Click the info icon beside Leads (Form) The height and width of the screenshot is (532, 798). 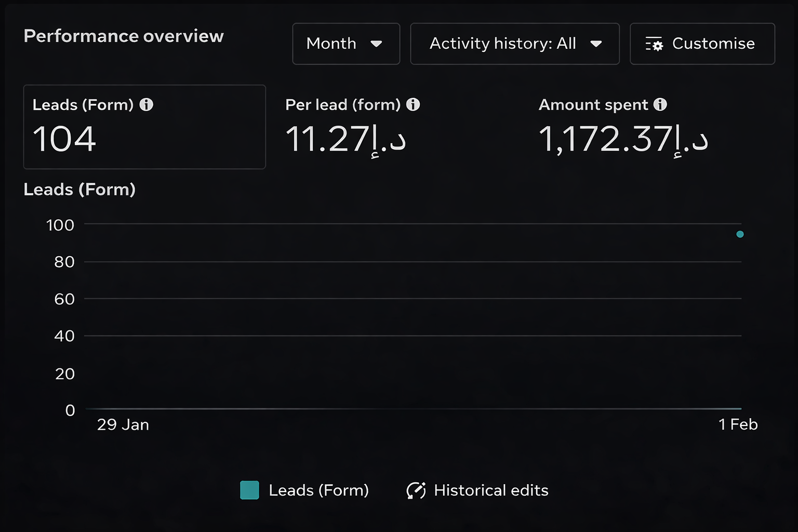(147, 104)
